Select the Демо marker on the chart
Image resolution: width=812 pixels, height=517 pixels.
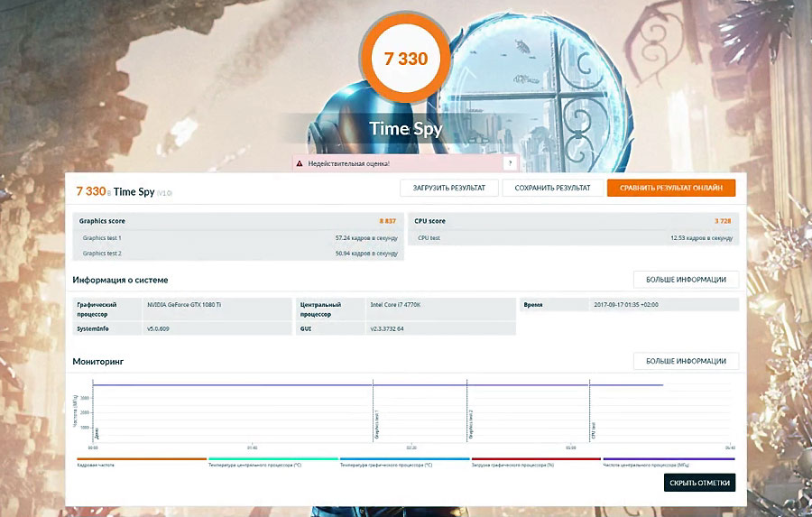point(97,434)
